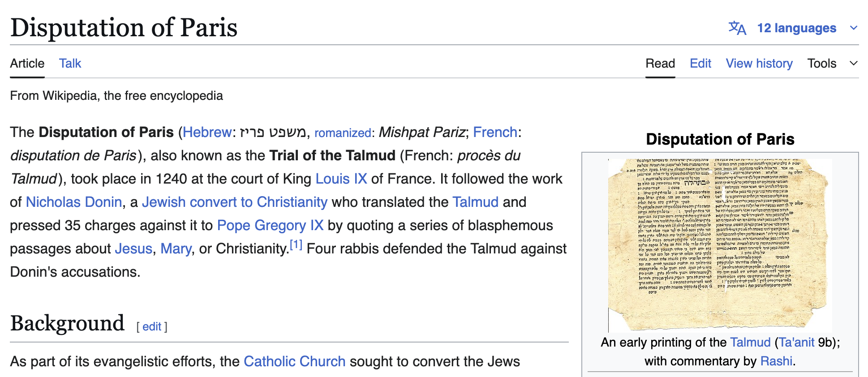Open the Rashi link in caption
Viewport: 868px width, 377px height.
pyautogui.click(x=777, y=361)
